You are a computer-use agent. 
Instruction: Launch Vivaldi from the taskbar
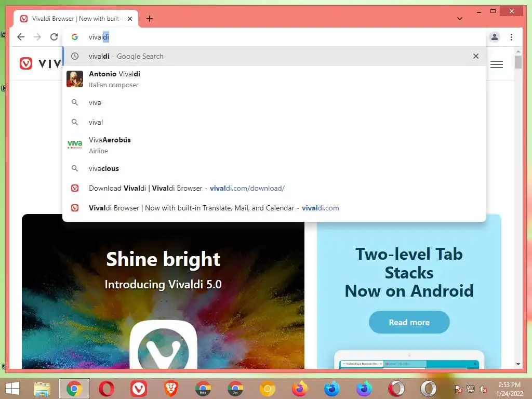click(139, 389)
